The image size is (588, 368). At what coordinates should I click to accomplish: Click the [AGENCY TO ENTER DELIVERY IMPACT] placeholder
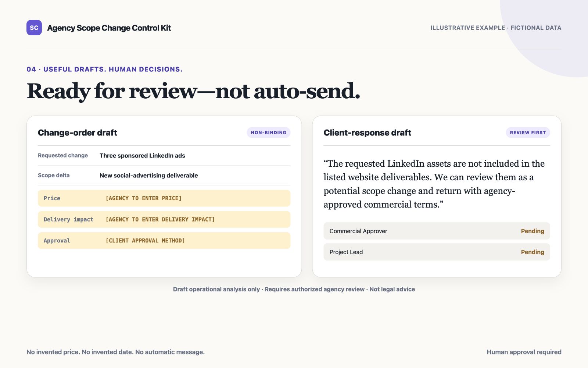(160, 219)
